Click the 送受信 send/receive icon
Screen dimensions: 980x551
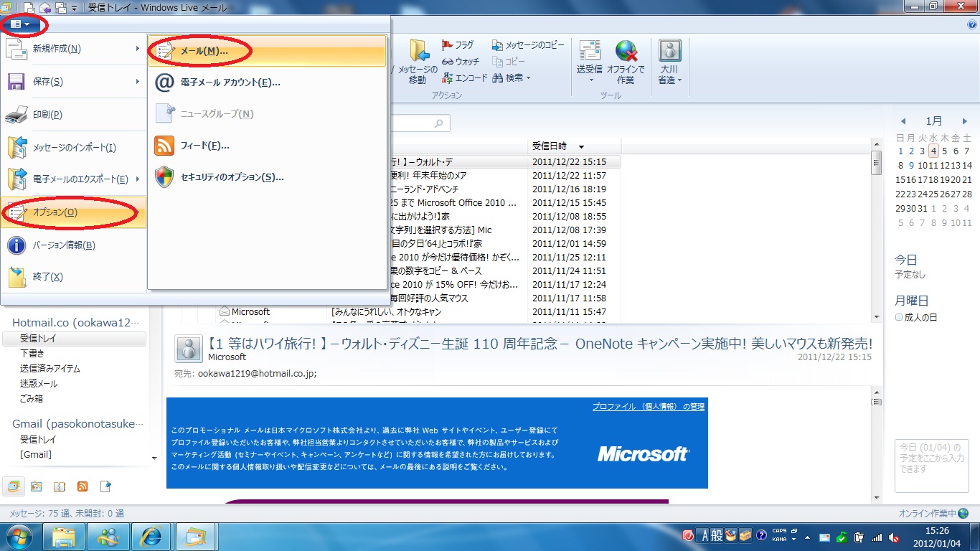click(590, 51)
